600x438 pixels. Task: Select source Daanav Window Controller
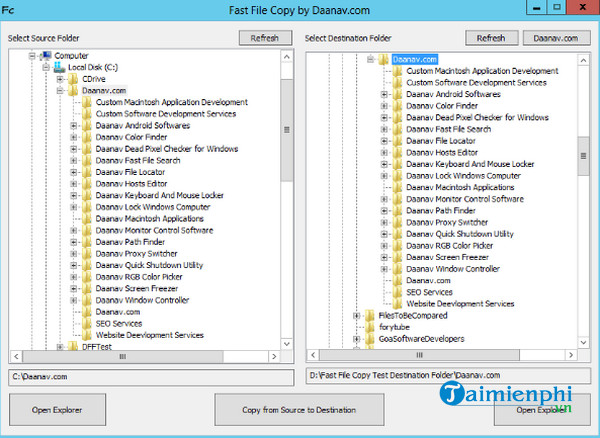[x=142, y=300]
